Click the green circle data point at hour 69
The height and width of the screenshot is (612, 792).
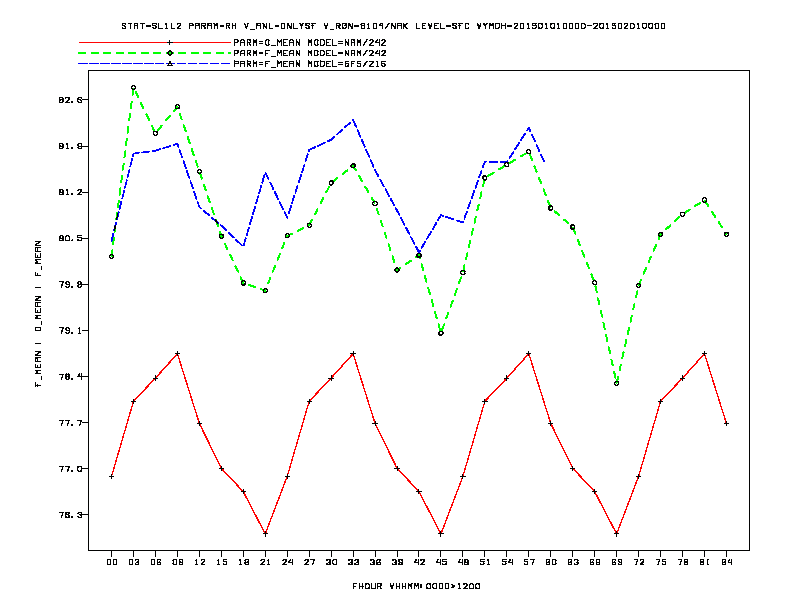617,384
